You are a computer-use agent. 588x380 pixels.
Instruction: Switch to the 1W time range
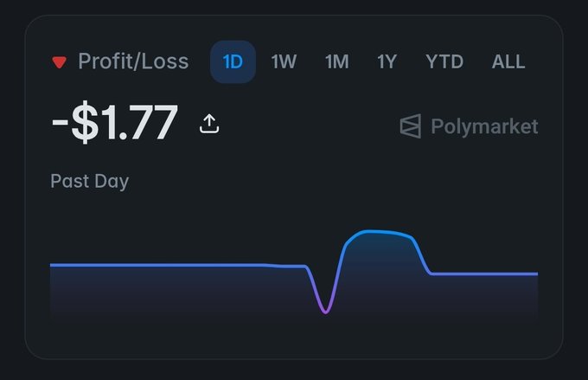coord(284,61)
